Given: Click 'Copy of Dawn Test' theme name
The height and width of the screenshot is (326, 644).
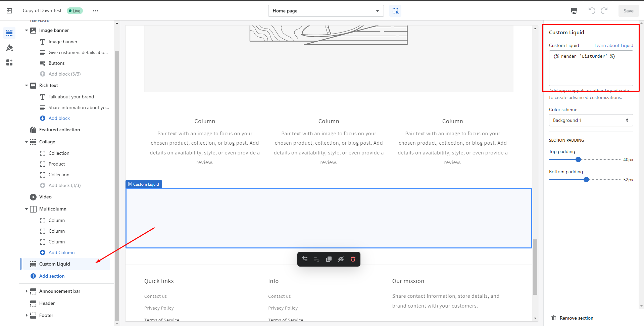Looking at the screenshot, I should pos(42,10).
